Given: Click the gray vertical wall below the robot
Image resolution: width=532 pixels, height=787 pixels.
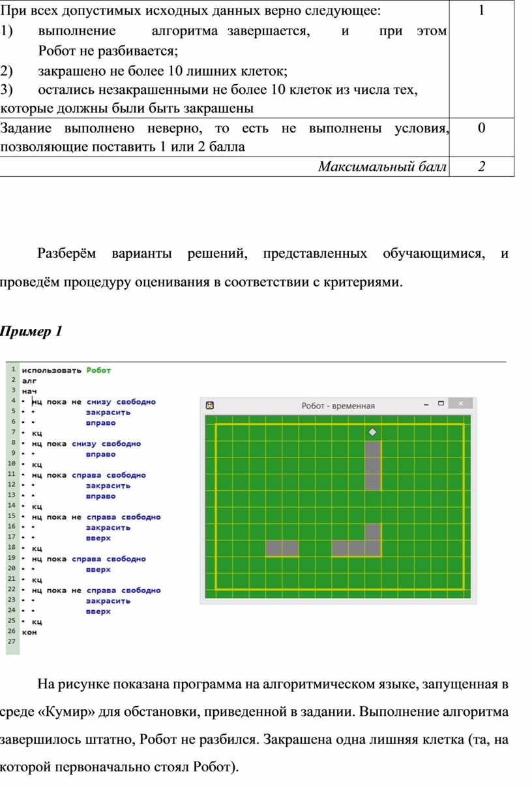Looking at the screenshot, I should tap(372, 465).
